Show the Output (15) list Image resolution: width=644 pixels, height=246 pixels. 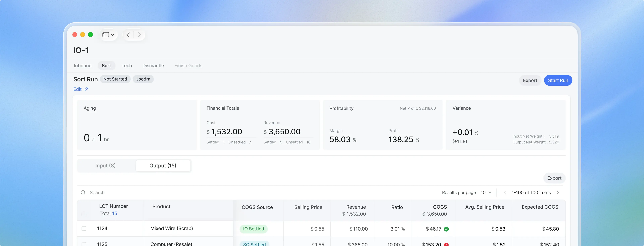pos(163,165)
